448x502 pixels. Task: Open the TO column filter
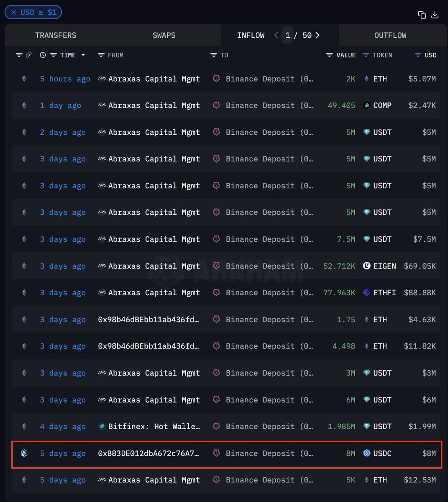pos(214,55)
